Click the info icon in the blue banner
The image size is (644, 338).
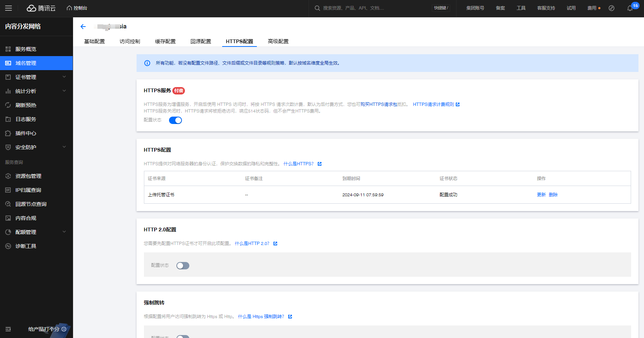[x=147, y=63]
